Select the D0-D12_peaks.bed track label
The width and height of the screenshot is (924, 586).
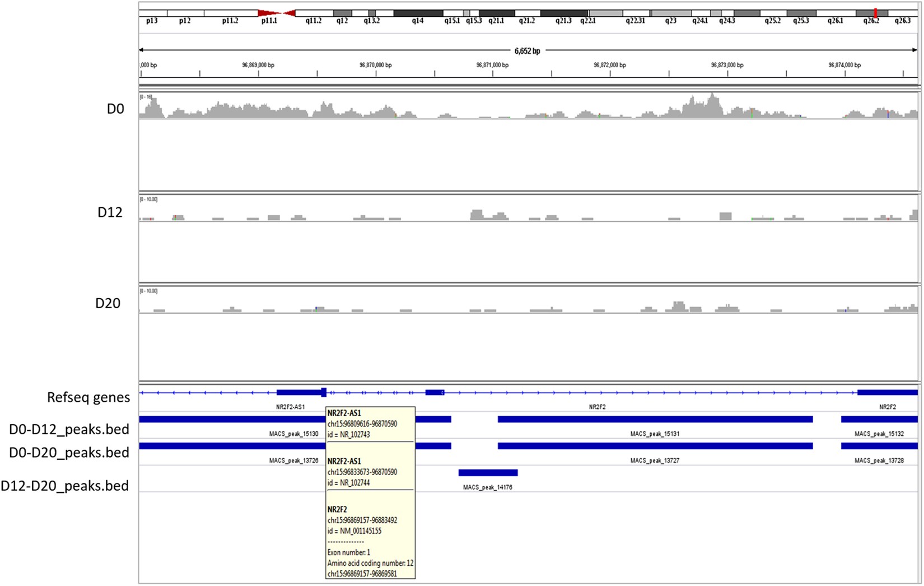point(69,430)
